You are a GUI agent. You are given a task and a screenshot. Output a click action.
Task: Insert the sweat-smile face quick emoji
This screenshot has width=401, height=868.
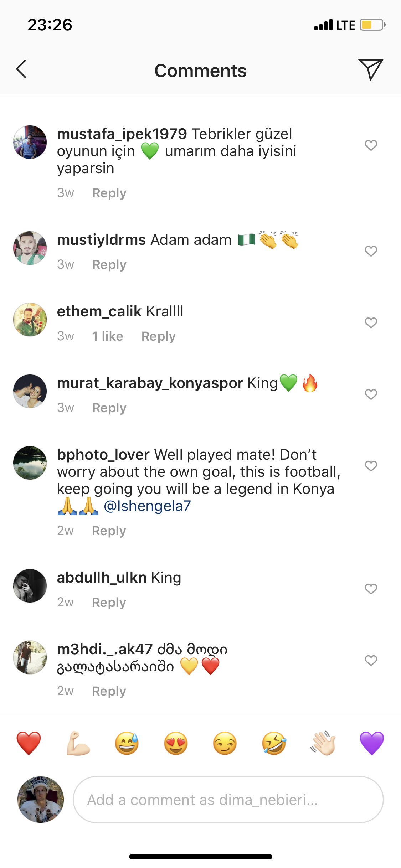tap(127, 743)
